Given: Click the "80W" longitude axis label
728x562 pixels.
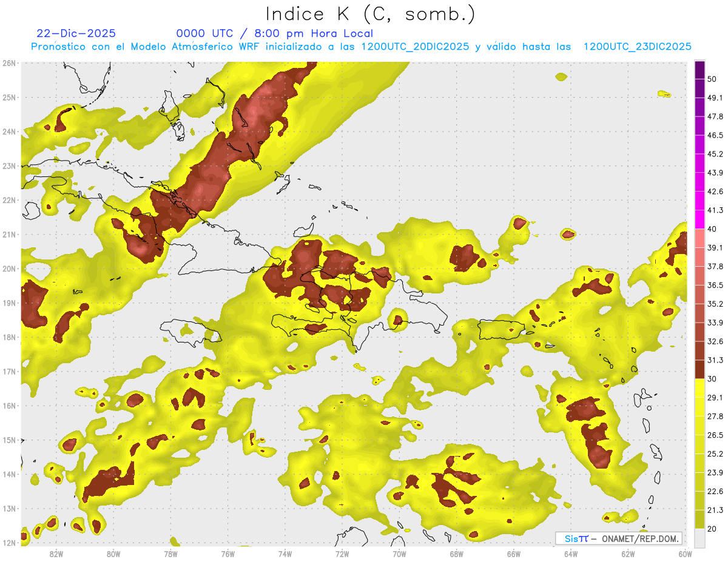Looking at the screenshot, I should [113, 554].
